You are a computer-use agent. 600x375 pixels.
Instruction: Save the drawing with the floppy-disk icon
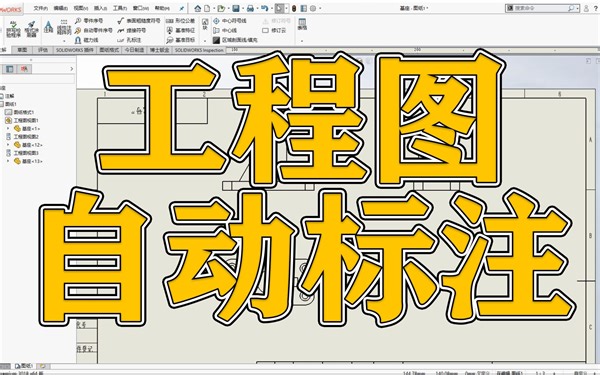[236, 8]
